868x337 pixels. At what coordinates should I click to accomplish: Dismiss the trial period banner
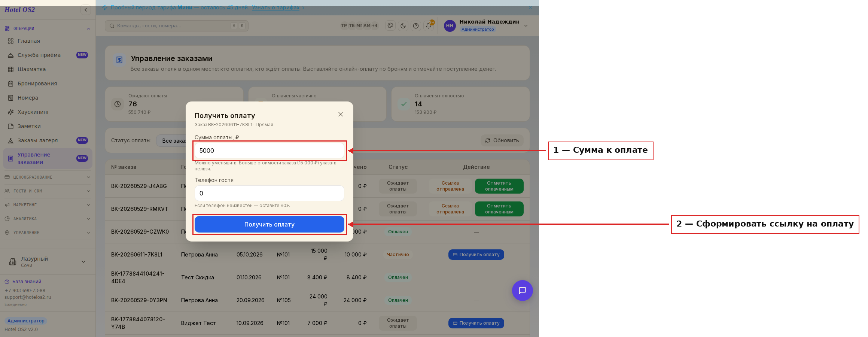(x=530, y=7)
